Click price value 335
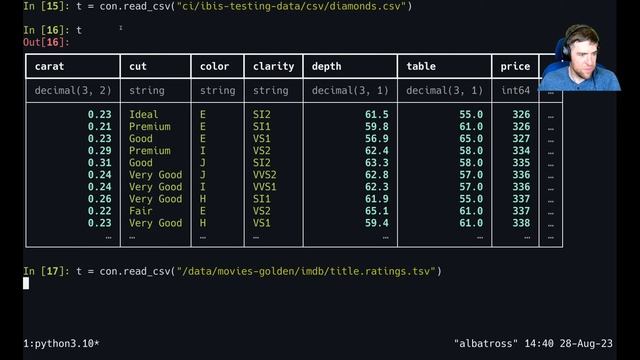The width and height of the screenshot is (640, 360). (x=521, y=162)
